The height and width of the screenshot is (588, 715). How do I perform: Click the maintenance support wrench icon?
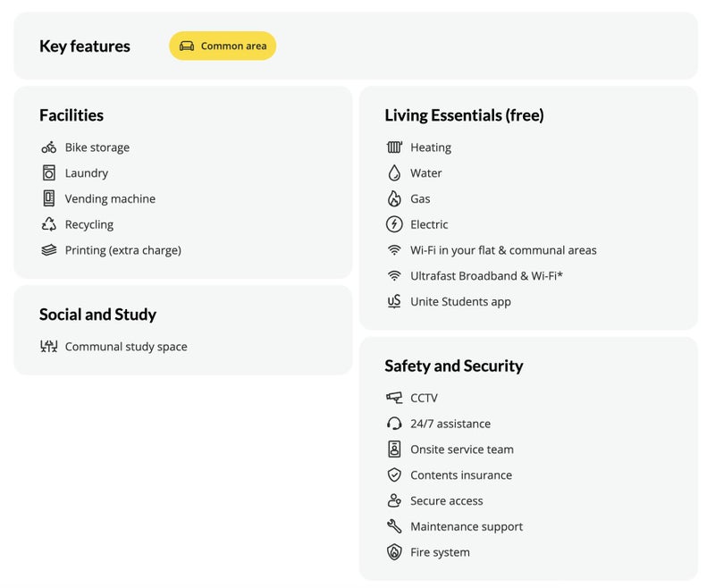click(394, 526)
